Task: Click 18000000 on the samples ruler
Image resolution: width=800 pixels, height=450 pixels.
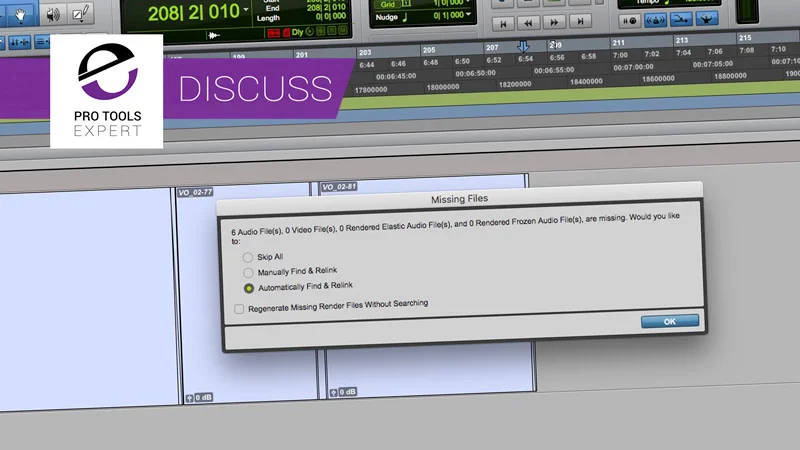Action: click(443, 87)
